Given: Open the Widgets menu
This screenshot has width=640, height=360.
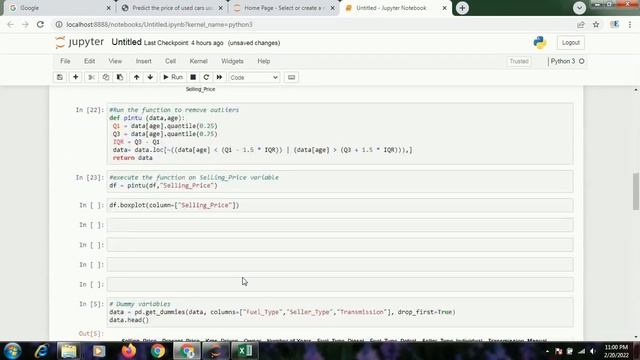Looking at the screenshot, I should pyautogui.click(x=232, y=61).
